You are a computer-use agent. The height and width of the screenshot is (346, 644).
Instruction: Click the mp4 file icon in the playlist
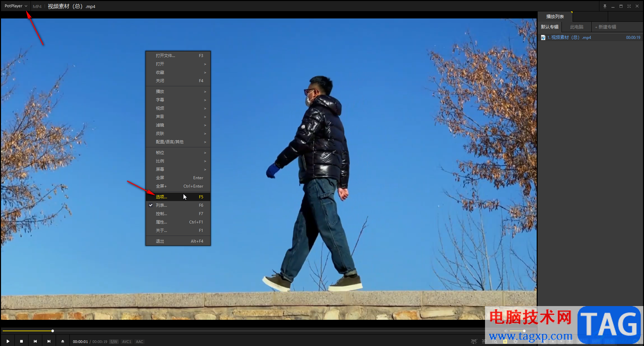click(x=543, y=38)
